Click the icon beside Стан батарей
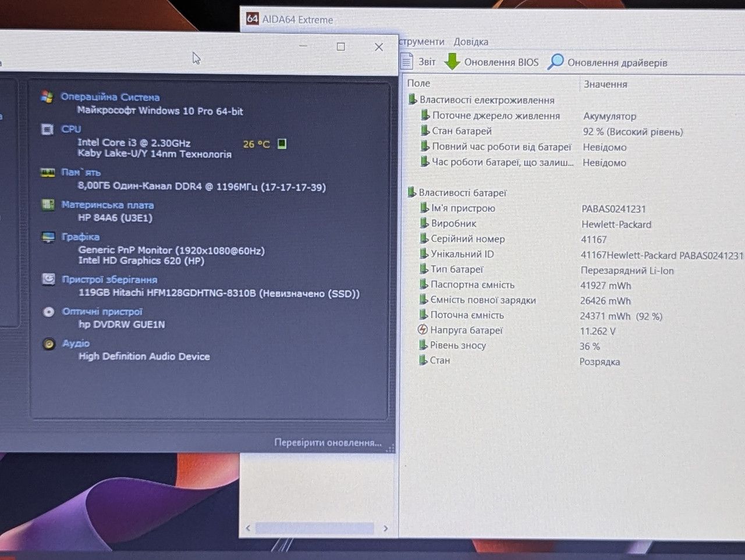745x560 pixels. click(x=425, y=131)
